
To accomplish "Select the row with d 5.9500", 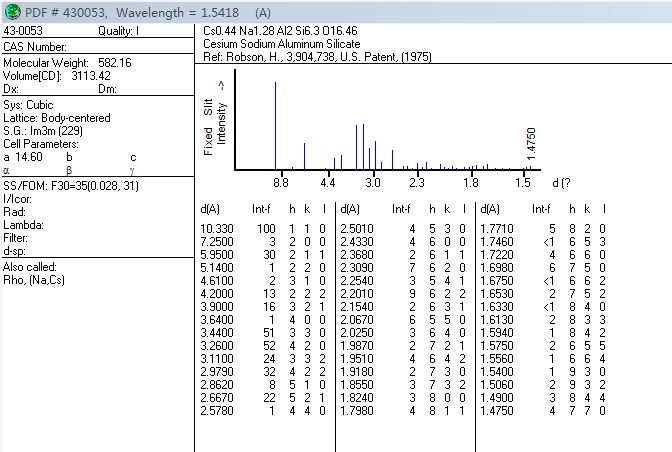I will pos(263,255).
